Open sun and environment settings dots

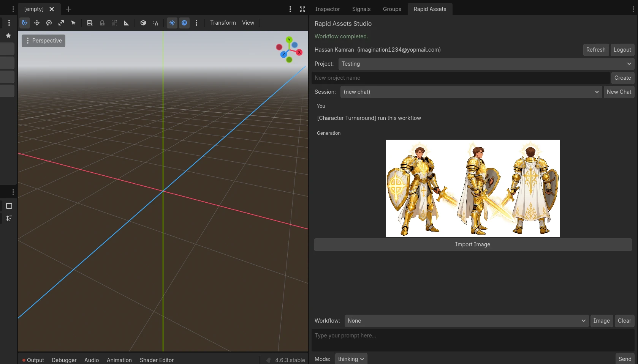pos(196,23)
